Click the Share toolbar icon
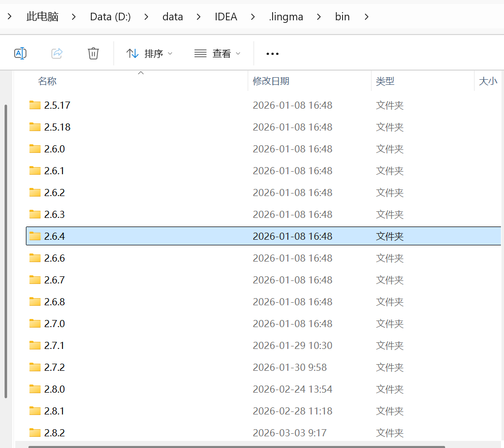 [57, 53]
